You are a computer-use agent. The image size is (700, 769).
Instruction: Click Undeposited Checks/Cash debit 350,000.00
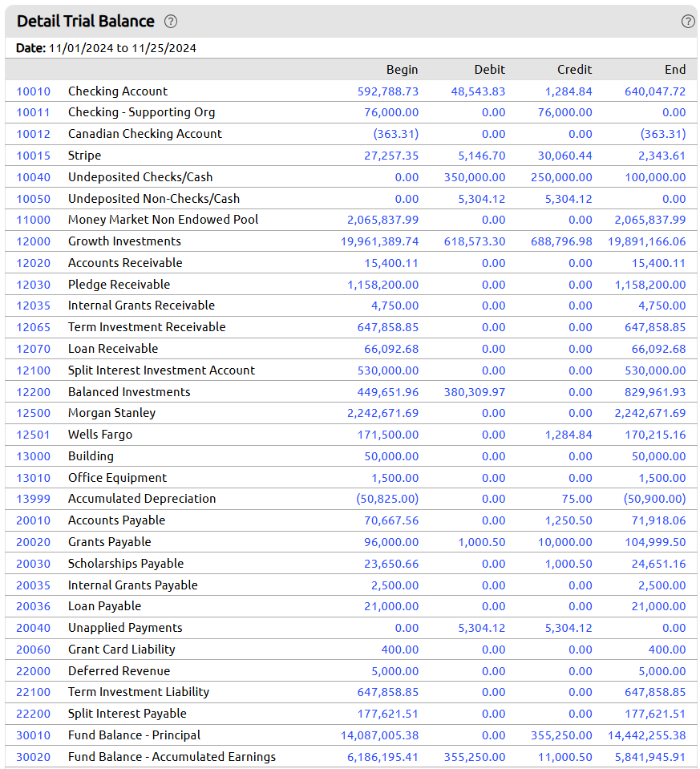coord(475,177)
